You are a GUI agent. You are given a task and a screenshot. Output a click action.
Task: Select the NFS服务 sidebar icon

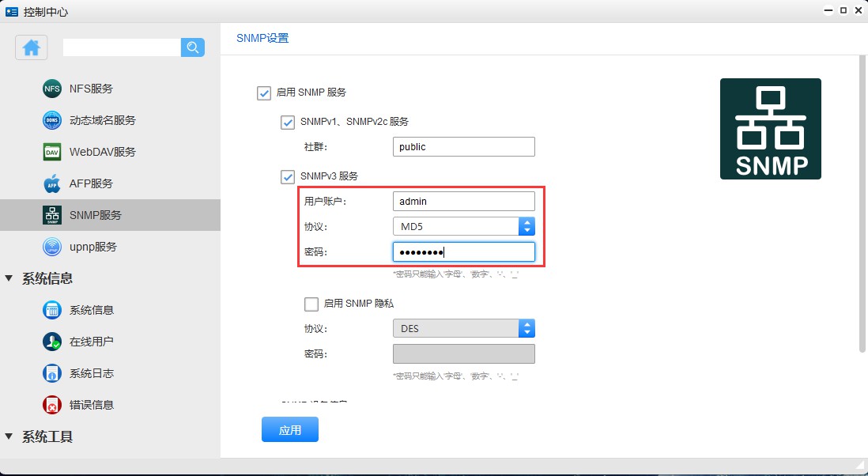coord(51,89)
